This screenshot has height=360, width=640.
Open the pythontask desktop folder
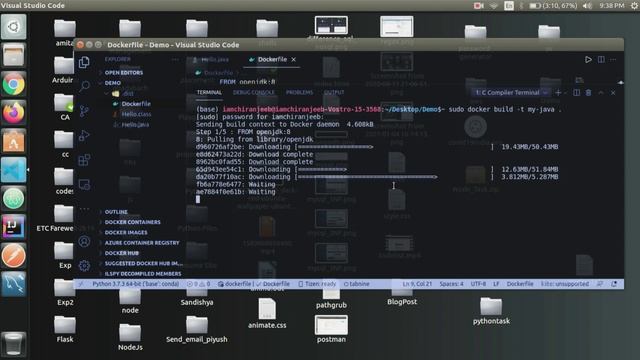click(491, 311)
